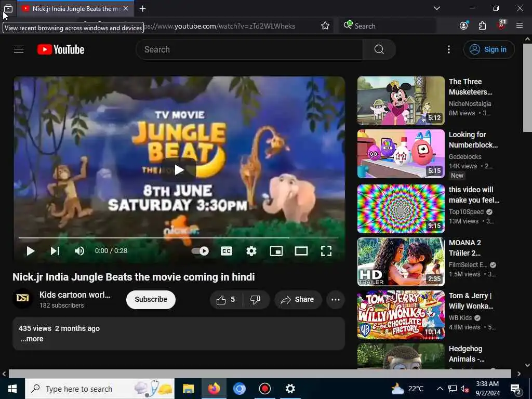Focus the YouTube Search input field
532x399 pixels.
pos(249,49)
